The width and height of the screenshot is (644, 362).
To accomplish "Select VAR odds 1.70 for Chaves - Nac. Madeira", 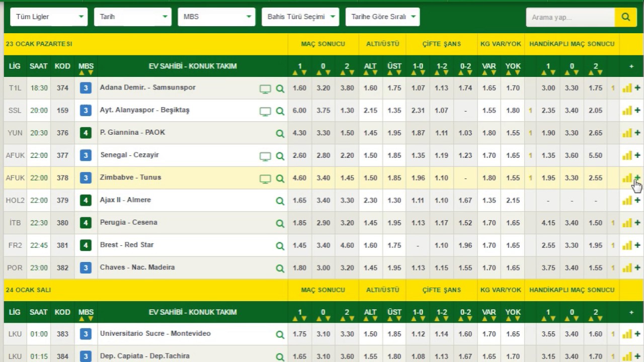I will 489,268.
